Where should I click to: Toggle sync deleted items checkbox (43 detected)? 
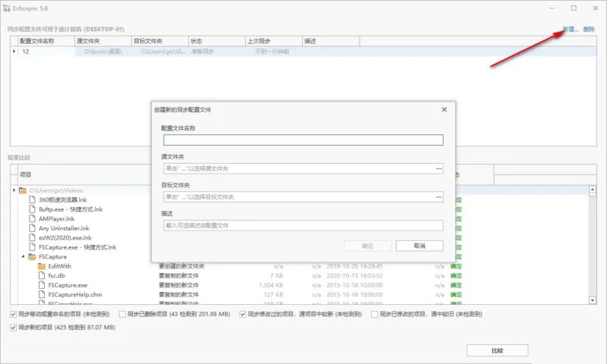click(x=122, y=314)
